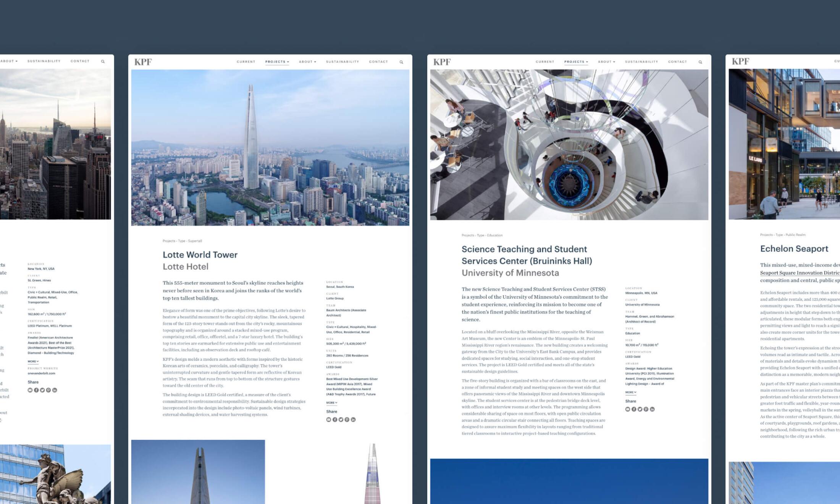
Task: Go to CURRENT on Science Teaching page
Action: [545, 62]
